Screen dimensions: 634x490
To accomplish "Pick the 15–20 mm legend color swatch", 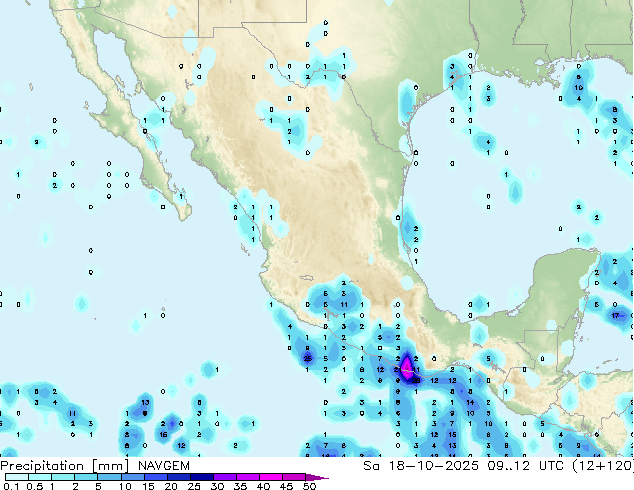I will [155, 477].
